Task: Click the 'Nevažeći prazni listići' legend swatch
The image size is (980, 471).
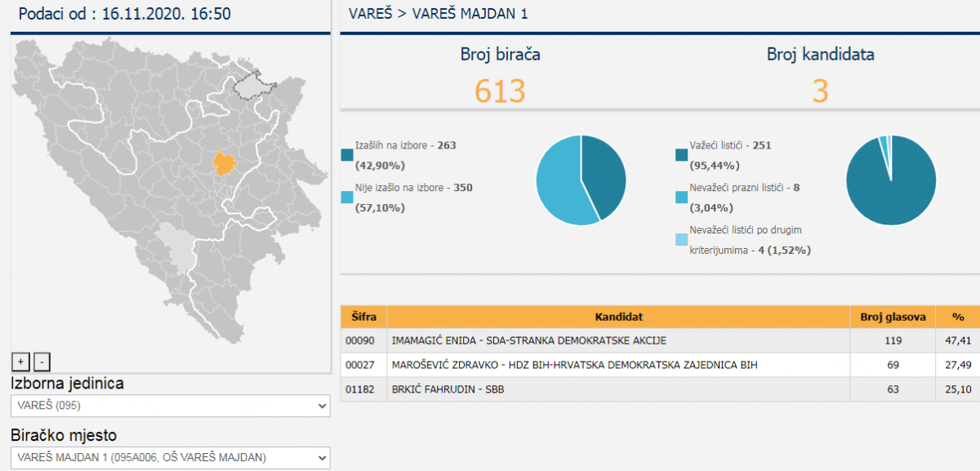Action: click(682, 197)
